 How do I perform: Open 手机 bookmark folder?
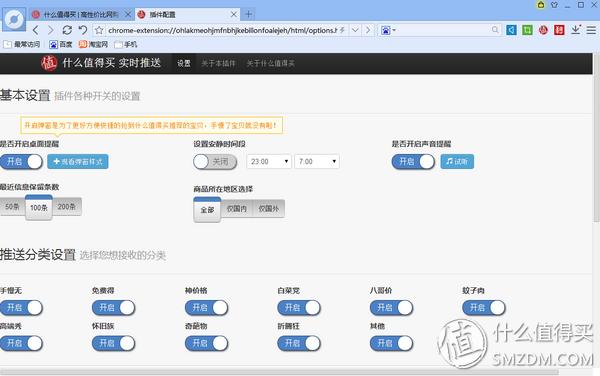coord(126,44)
